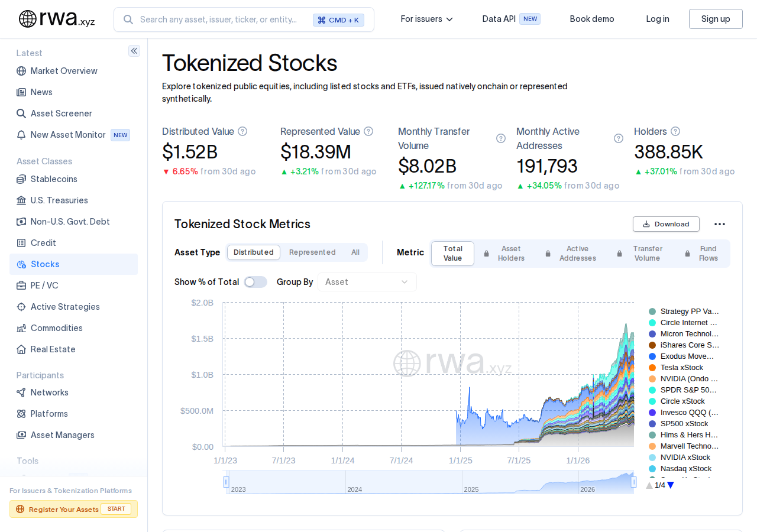This screenshot has height=532, width=757.
Task: Click the Stablecoins coins icon
Action: pos(21,179)
